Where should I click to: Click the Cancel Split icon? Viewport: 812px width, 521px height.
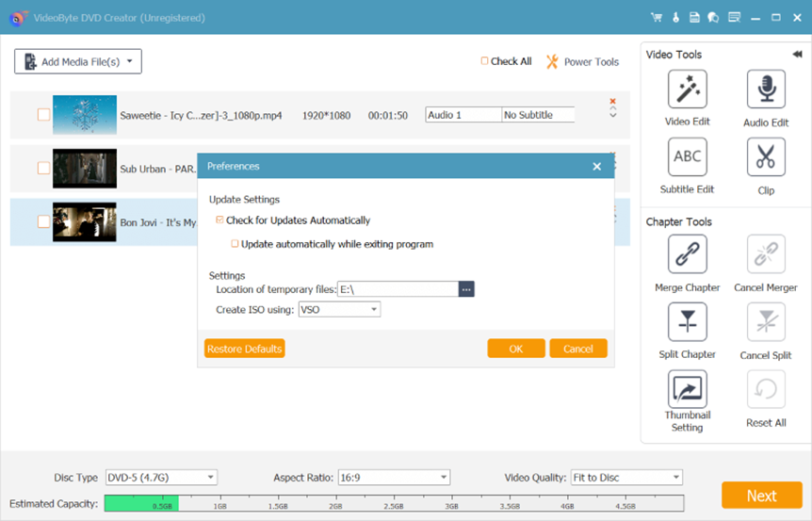(x=766, y=321)
